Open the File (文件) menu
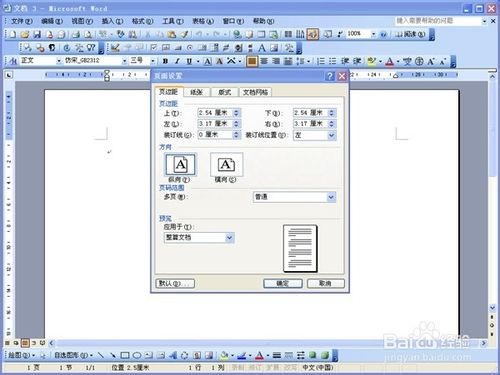This screenshot has height=375, width=500. point(22,21)
